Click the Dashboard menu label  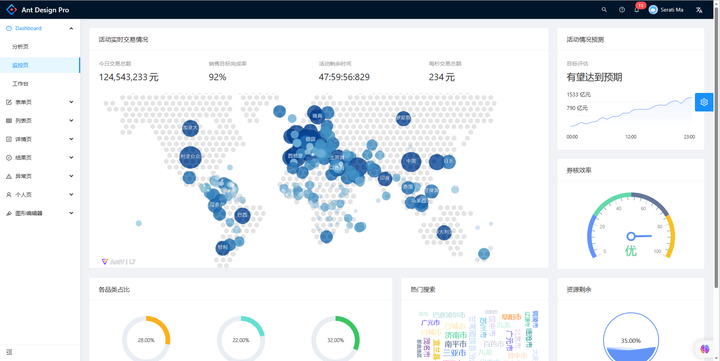(28, 28)
